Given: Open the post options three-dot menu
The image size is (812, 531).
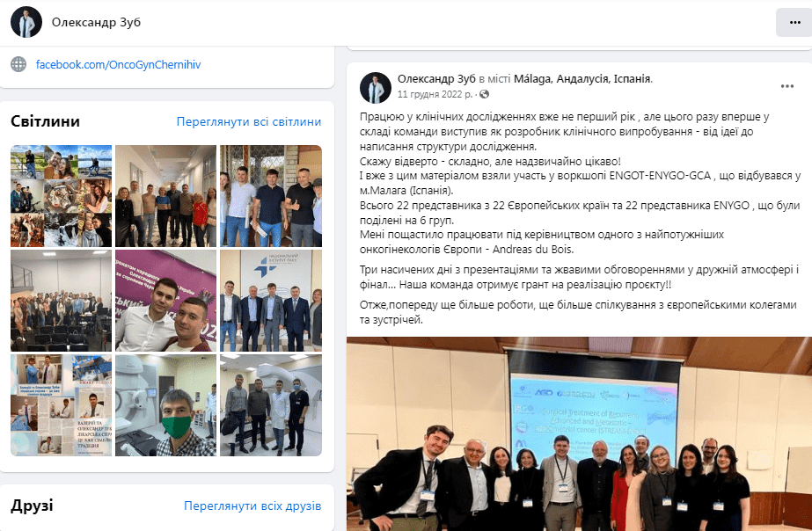Looking at the screenshot, I should (x=787, y=86).
